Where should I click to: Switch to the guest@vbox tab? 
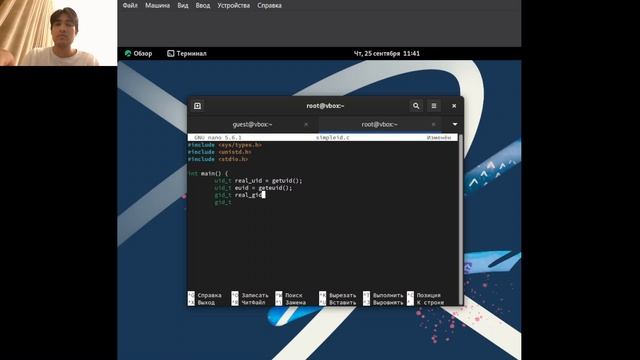[x=252, y=124]
